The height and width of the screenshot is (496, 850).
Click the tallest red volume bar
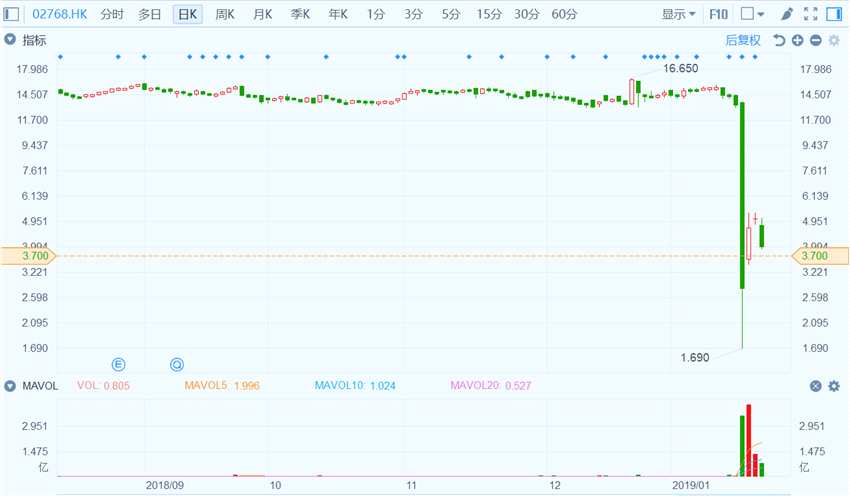[x=749, y=440]
